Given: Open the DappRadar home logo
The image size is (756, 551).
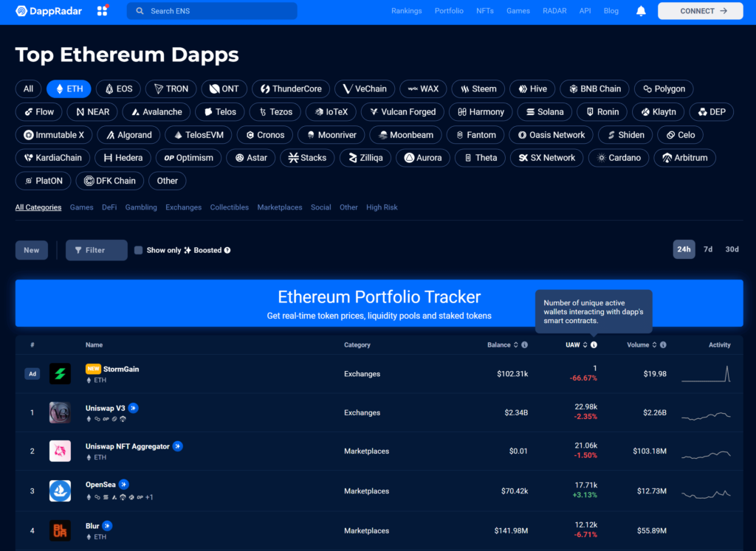Looking at the screenshot, I should point(49,10).
